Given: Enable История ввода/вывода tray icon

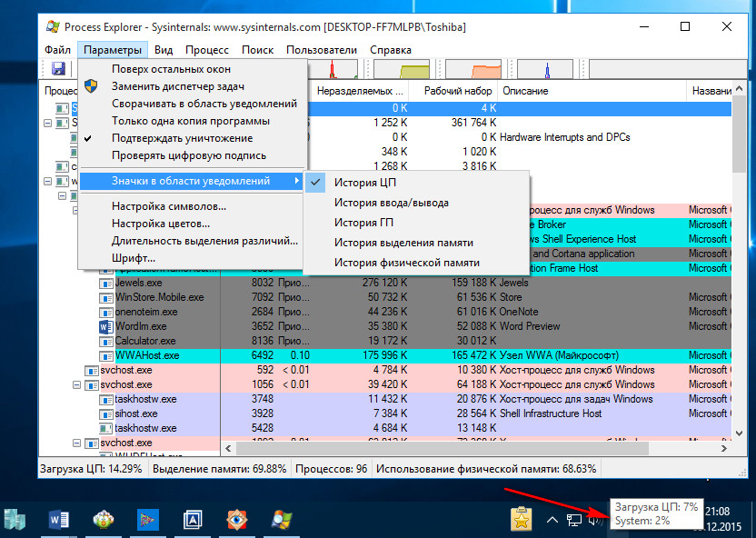Looking at the screenshot, I should 416,203.
